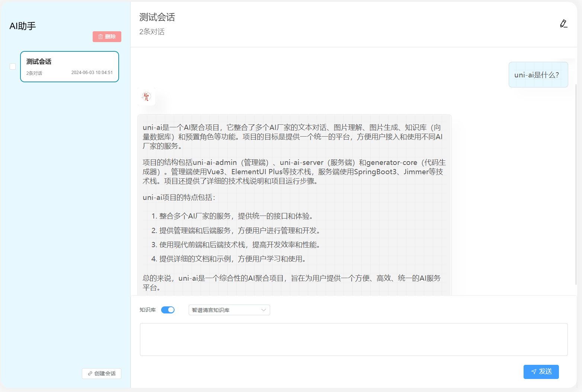Click the 测试会话 title in the chat header

157,17
